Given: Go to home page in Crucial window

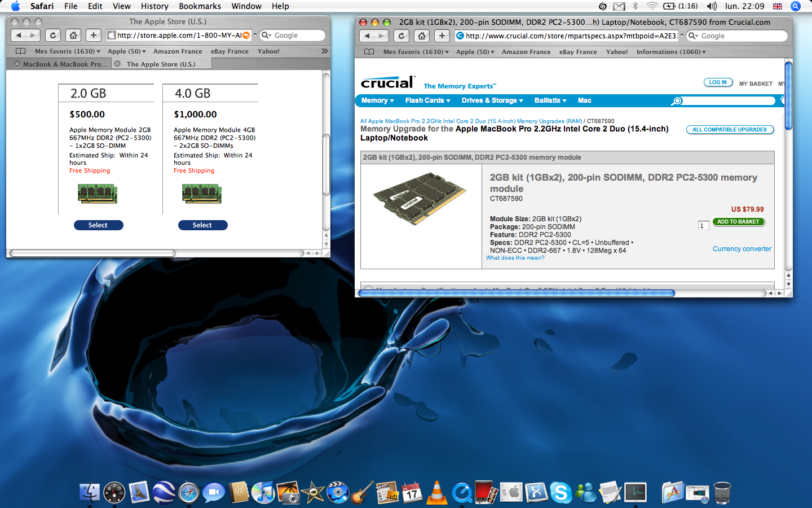Looking at the screenshot, I should coord(422,36).
